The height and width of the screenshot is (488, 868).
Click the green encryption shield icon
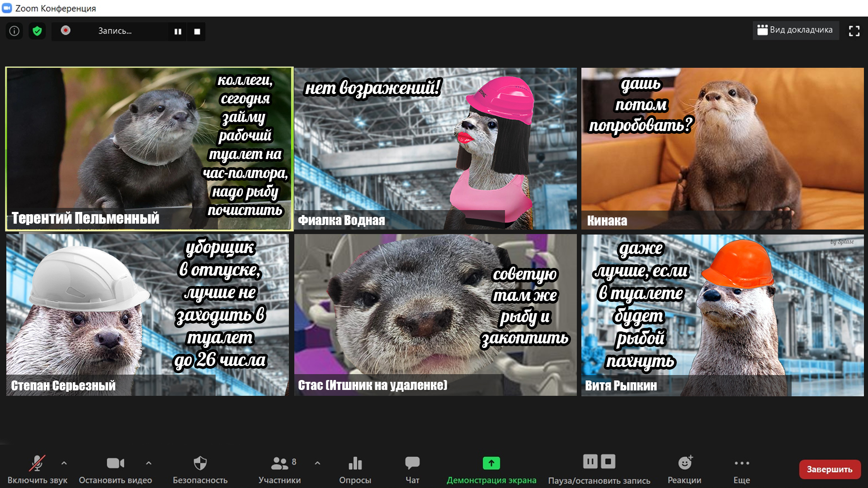pyautogui.click(x=37, y=31)
